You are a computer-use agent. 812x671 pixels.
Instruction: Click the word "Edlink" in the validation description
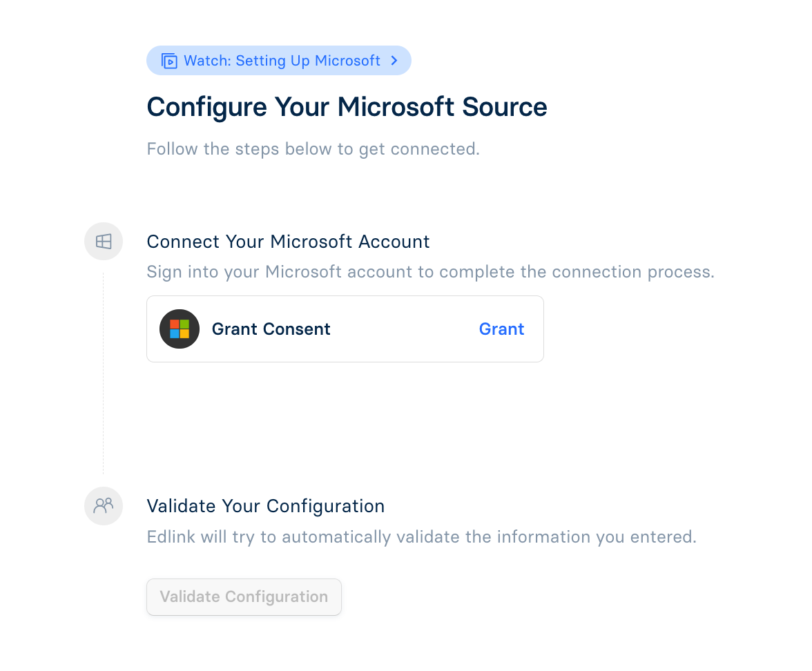point(171,537)
